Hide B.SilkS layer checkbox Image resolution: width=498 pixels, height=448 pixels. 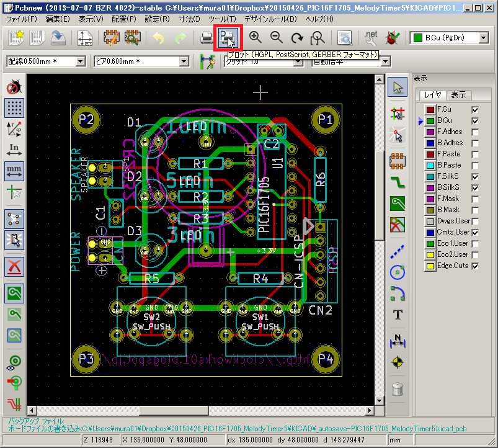point(475,188)
